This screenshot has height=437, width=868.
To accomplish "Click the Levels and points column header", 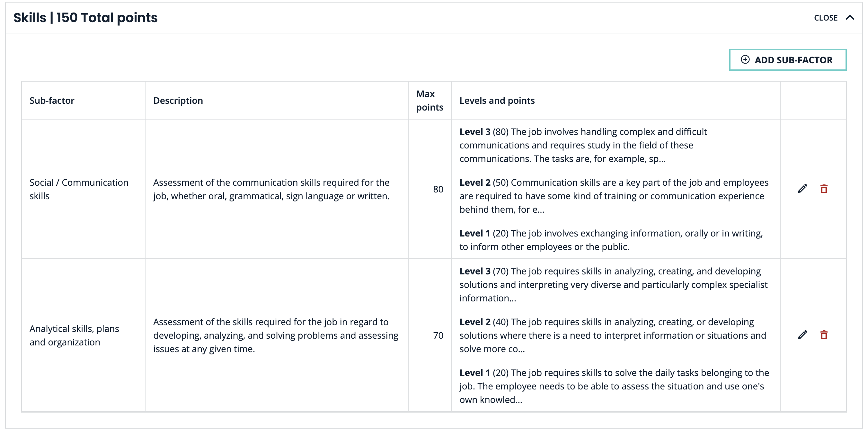I will 497,100.
